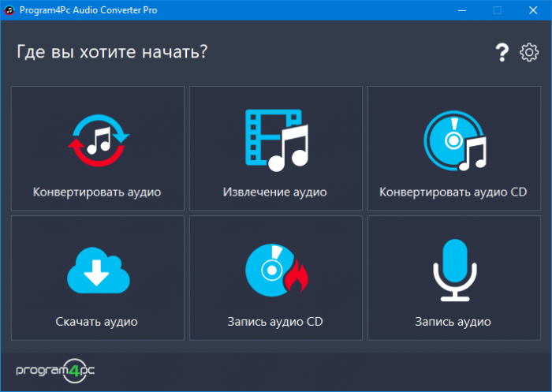
Task: Start the "Запись аудио" option text
Action: click(x=453, y=322)
